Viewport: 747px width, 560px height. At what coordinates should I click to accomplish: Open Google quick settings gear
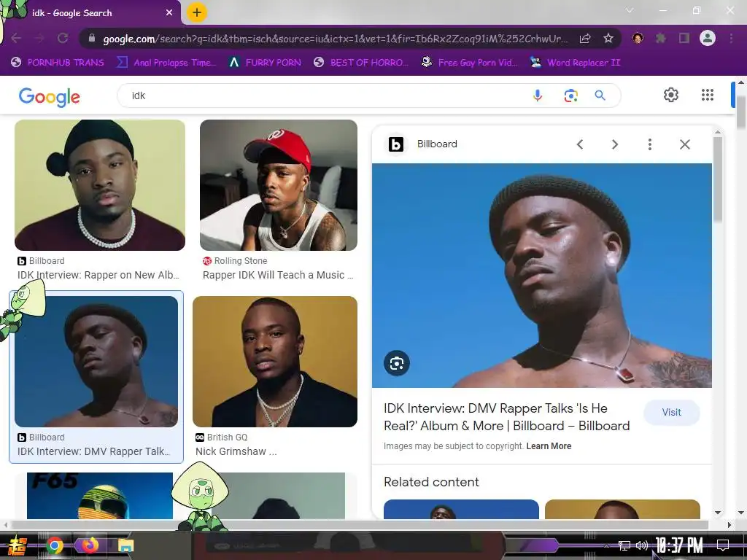pos(671,95)
